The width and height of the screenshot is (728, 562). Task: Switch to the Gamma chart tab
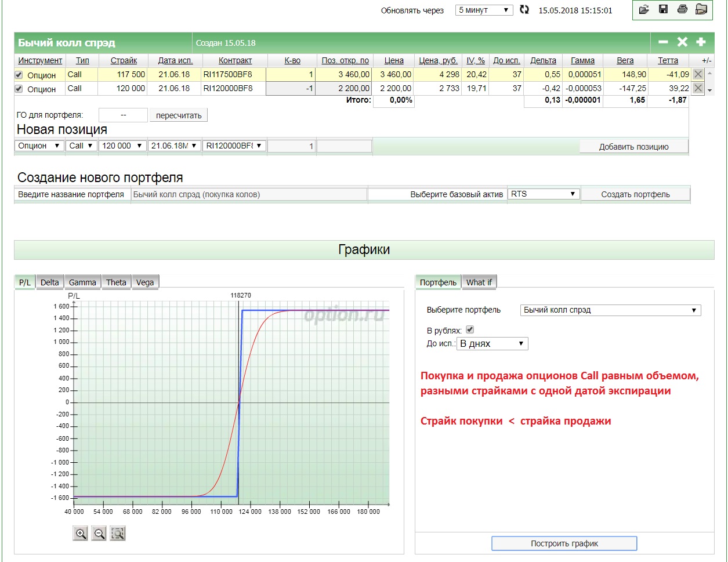pos(82,282)
